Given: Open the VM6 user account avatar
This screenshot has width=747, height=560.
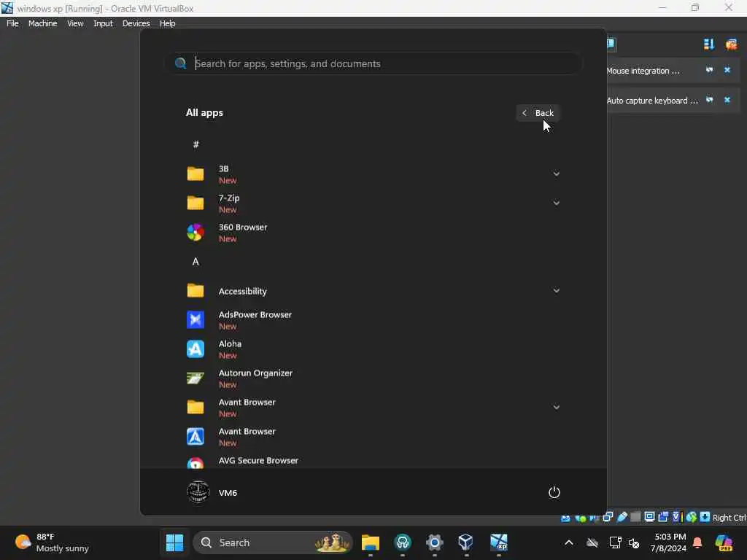Looking at the screenshot, I should [x=198, y=492].
